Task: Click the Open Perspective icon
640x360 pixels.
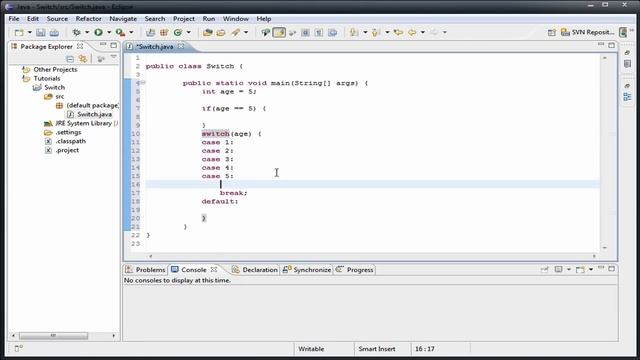Action: [x=551, y=32]
